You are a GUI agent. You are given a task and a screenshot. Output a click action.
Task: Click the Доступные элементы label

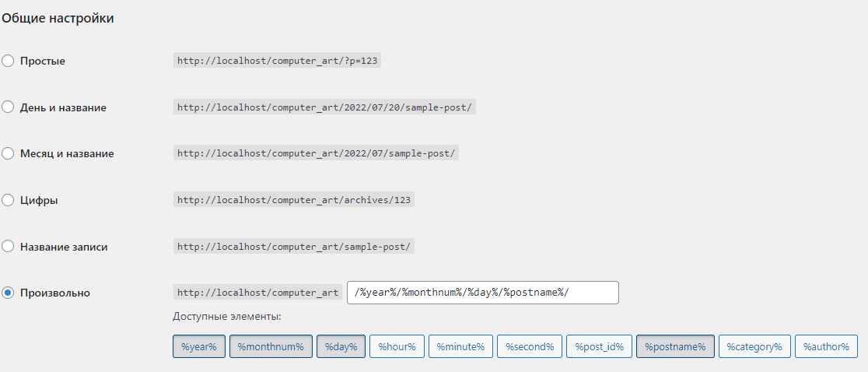227,318
